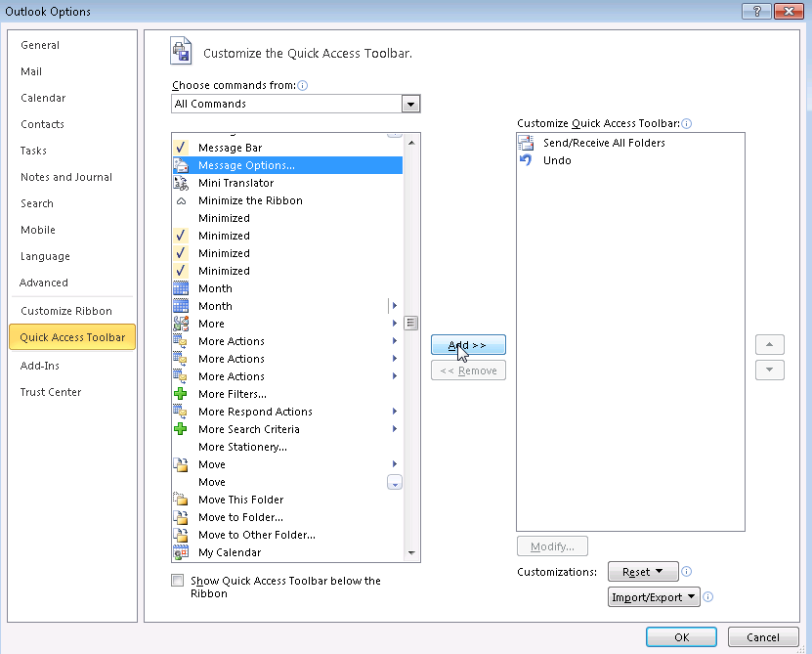Click info icon beside Customize Quick Access Toolbar
812x654 pixels.
[687, 123]
